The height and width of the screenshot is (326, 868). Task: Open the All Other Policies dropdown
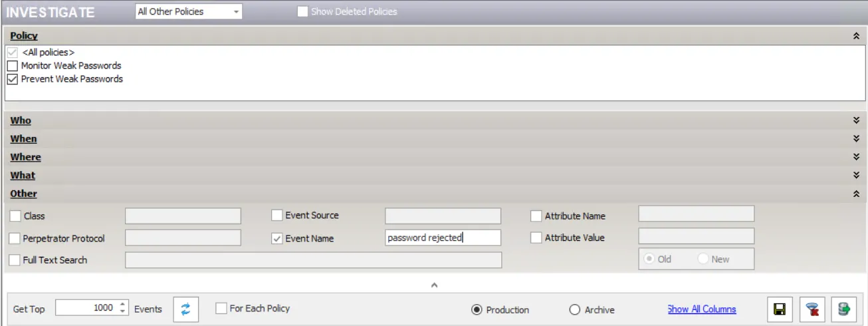189,11
